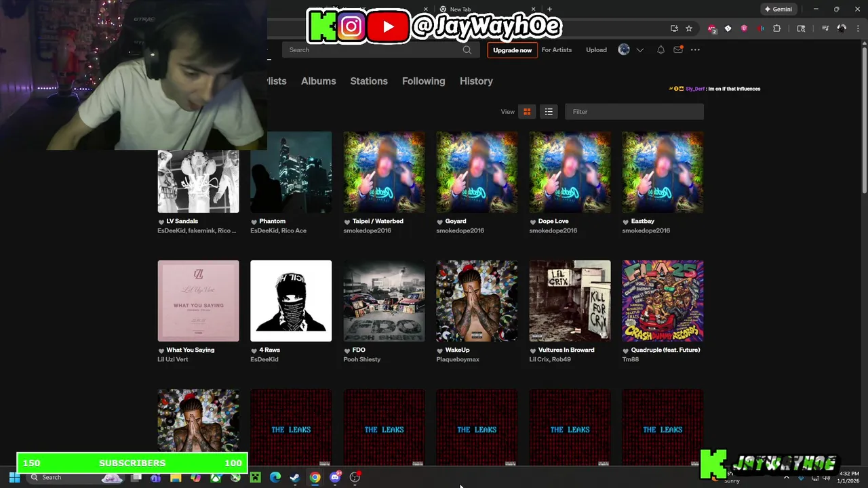The height and width of the screenshot is (488, 868).
Task: Open the Following tab
Action: (424, 81)
